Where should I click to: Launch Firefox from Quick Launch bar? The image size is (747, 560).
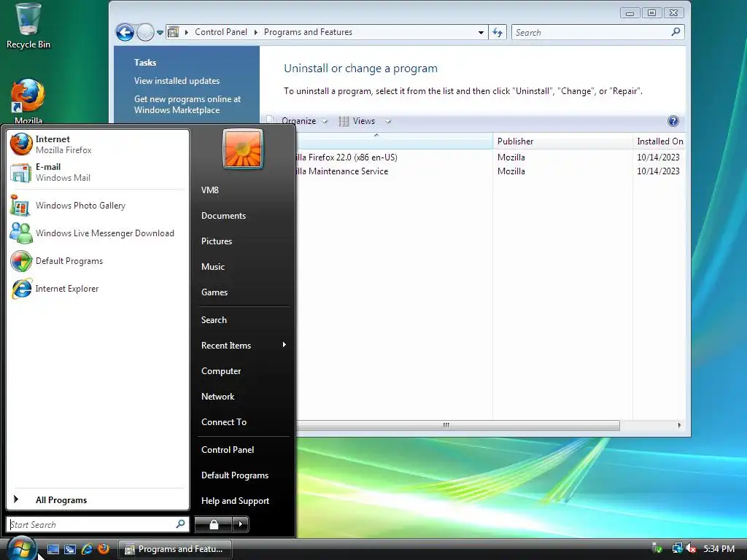(104, 549)
